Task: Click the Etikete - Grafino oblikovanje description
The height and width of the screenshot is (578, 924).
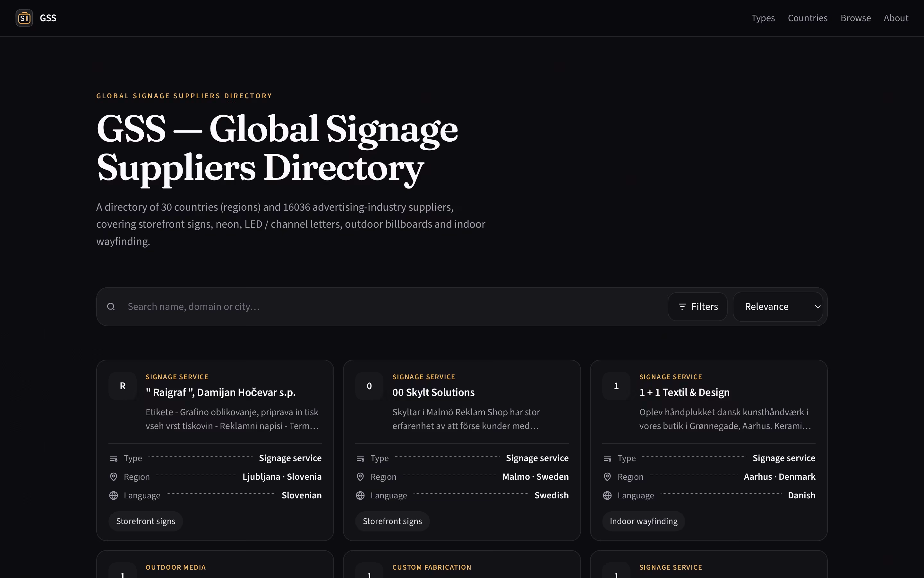Action: point(232,419)
